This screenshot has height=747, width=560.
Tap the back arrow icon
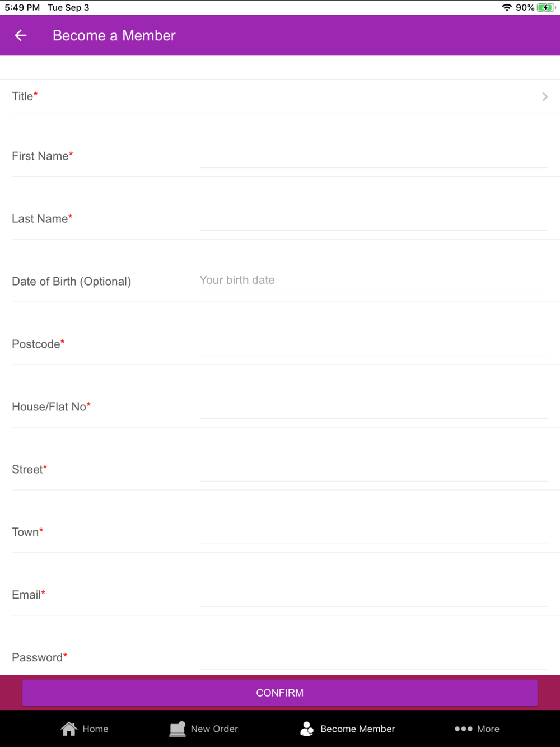point(21,35)
